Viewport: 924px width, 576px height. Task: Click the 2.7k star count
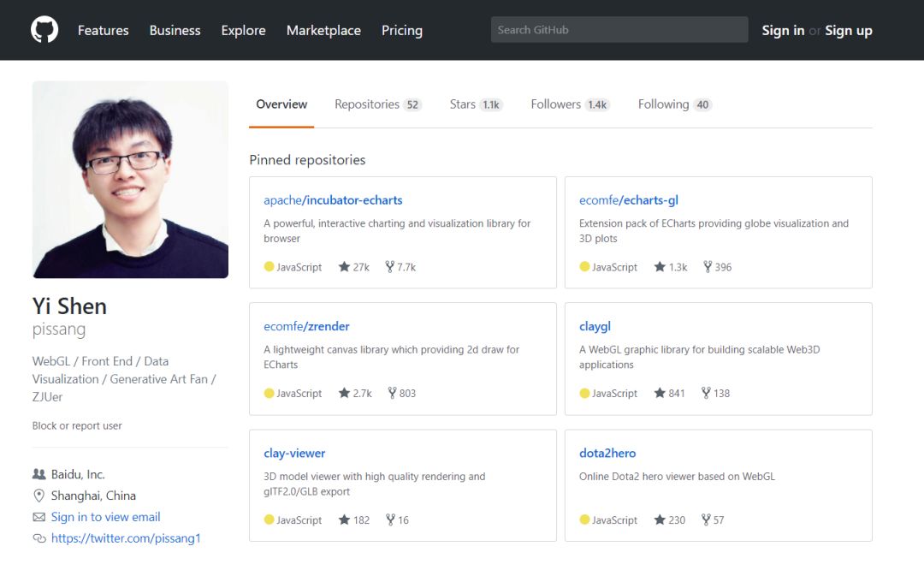tap(363, 393)
